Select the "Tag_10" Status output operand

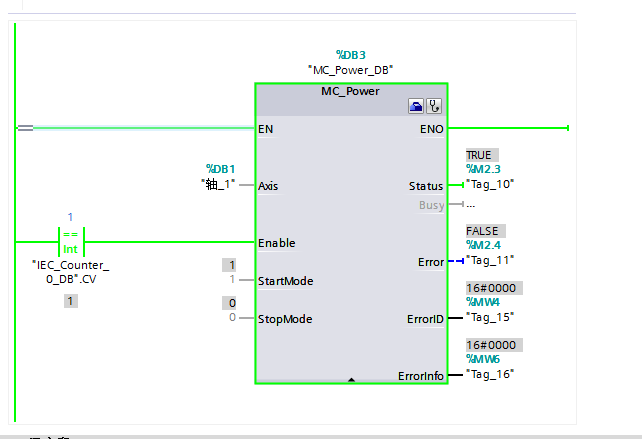pos(490,184)
